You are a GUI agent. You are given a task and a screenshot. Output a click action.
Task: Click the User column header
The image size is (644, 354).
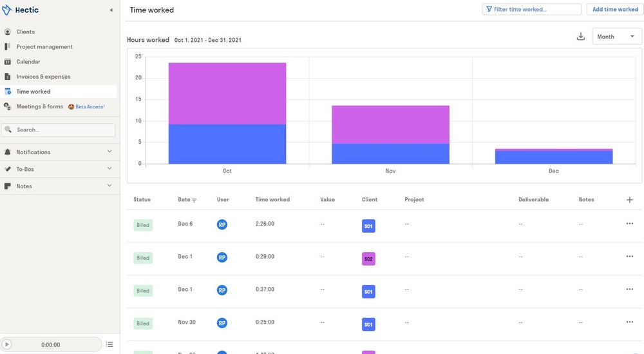[223, 200]
